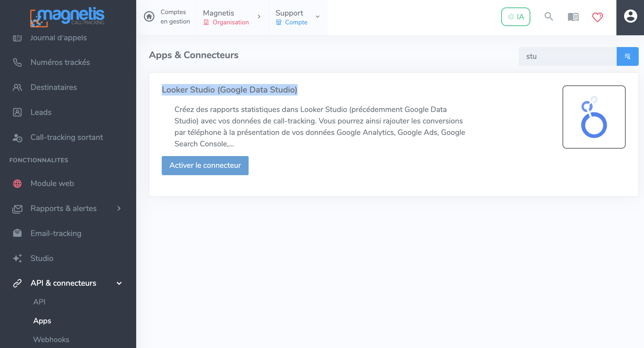Open the documentation book icon
This screenshot has height=348, width=644.
pos(573,17)
